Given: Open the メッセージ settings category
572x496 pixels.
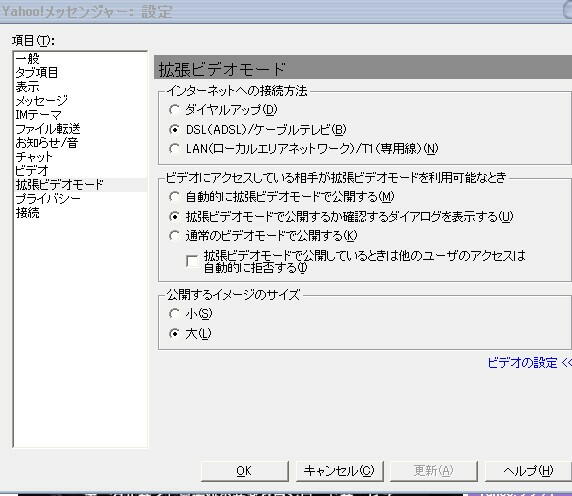Looking at the screenshot, I should pyautogui.click(x=42, y=101).
